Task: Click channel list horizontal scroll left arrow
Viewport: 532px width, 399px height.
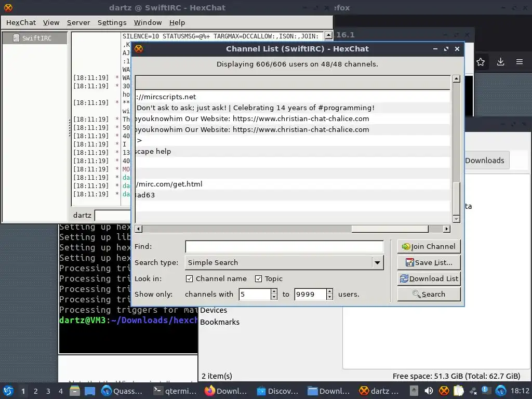Action: (138, 229)
